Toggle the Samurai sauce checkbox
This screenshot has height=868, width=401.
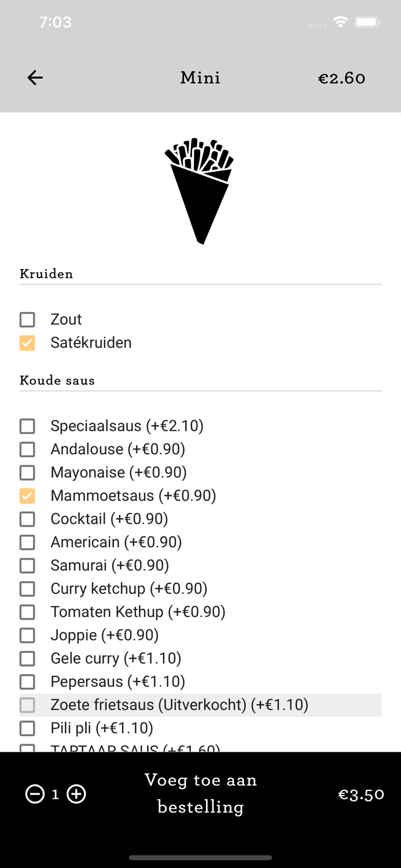click(27, 565)
